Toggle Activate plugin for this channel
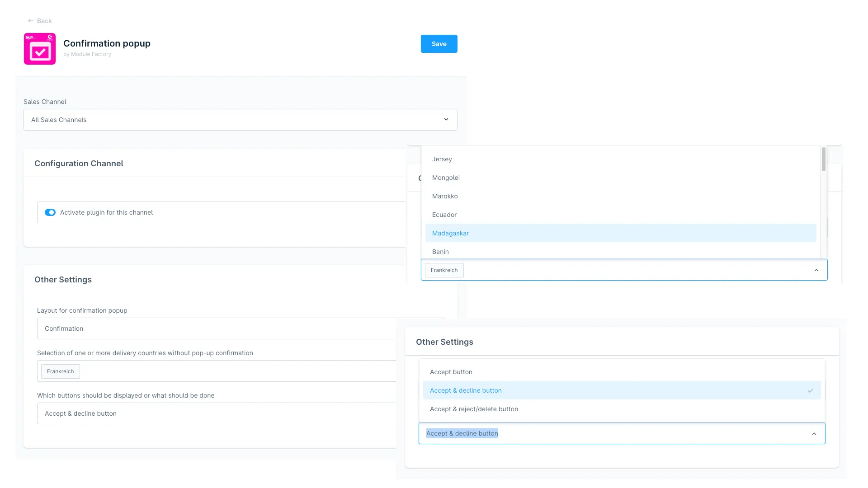The image size is (868, 488). pos(50,212)
